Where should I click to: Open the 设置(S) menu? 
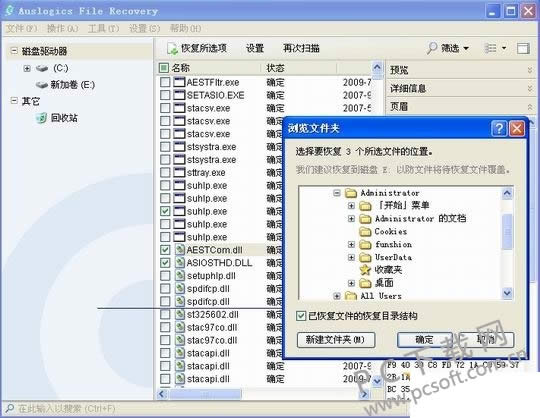pos(144,28)
